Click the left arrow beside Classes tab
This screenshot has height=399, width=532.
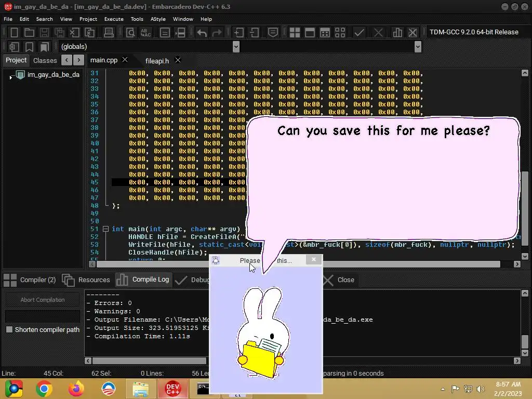point(67,60)
